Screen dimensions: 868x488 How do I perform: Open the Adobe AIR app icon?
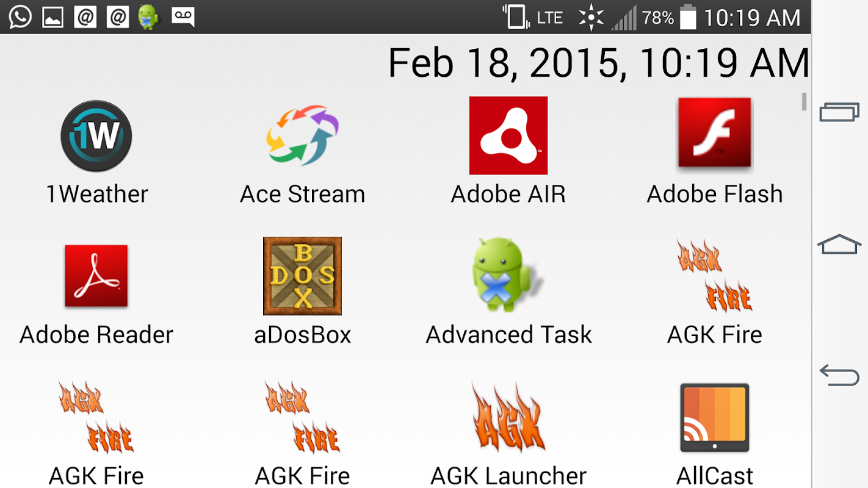(508, 135)
